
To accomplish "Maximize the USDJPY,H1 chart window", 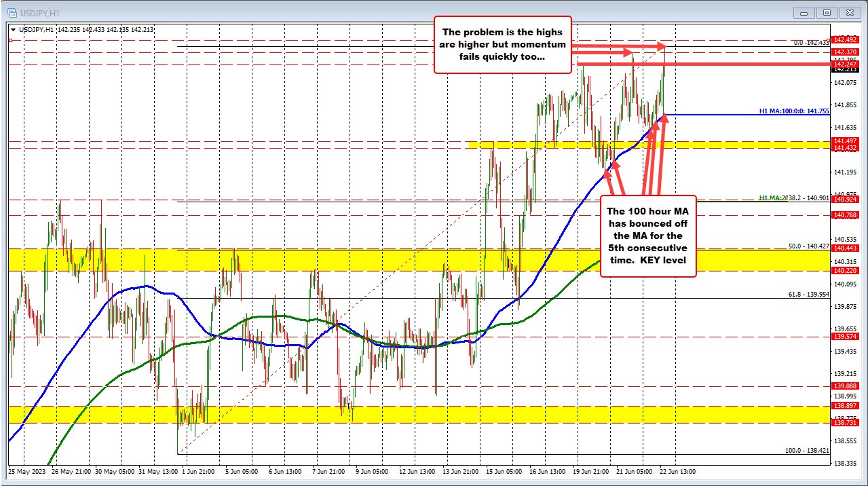I will [x=827, y=12].
